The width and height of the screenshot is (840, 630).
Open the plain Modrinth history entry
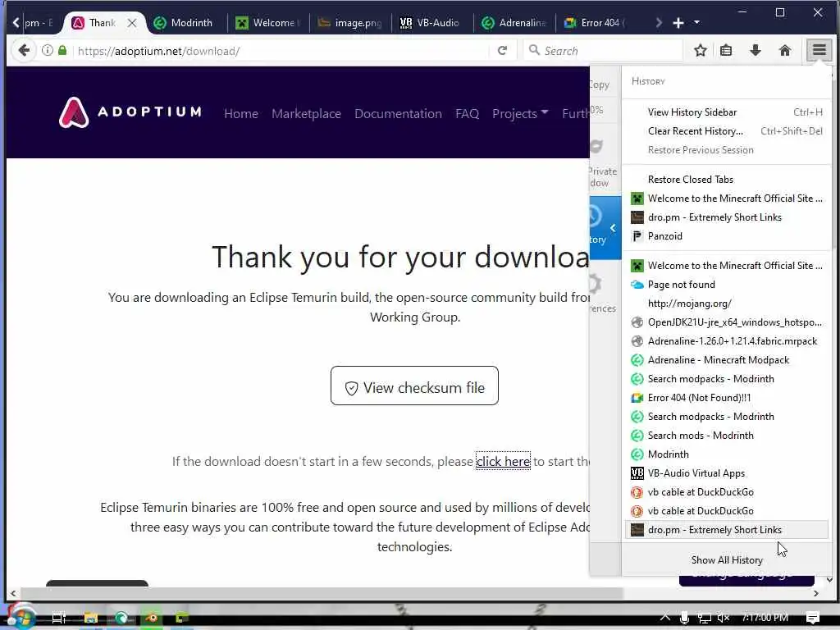[x=727, y=454]
